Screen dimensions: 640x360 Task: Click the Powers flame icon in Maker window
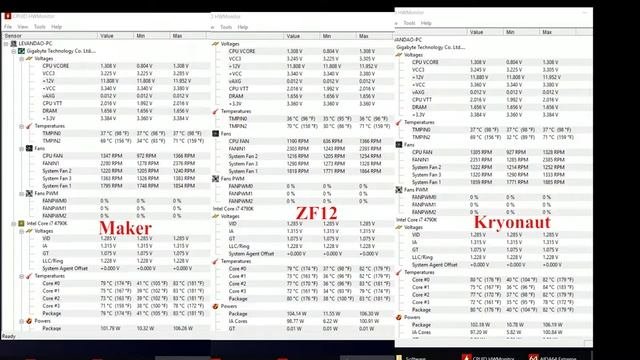(x=29, y=321)
